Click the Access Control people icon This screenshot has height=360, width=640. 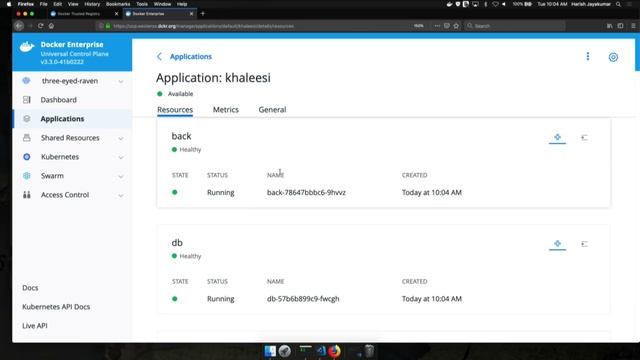27,195
